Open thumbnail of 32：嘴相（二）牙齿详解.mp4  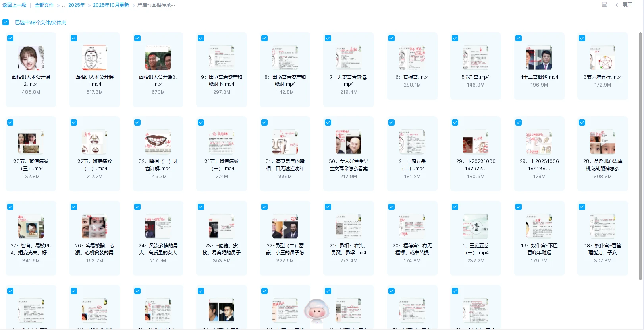pos(158,142)
